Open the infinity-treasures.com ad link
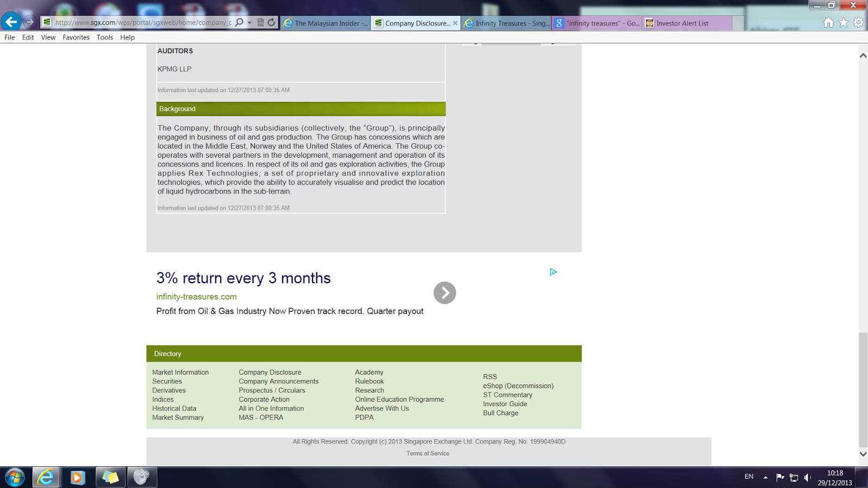 pyautogui.click(x=196, y=297)
